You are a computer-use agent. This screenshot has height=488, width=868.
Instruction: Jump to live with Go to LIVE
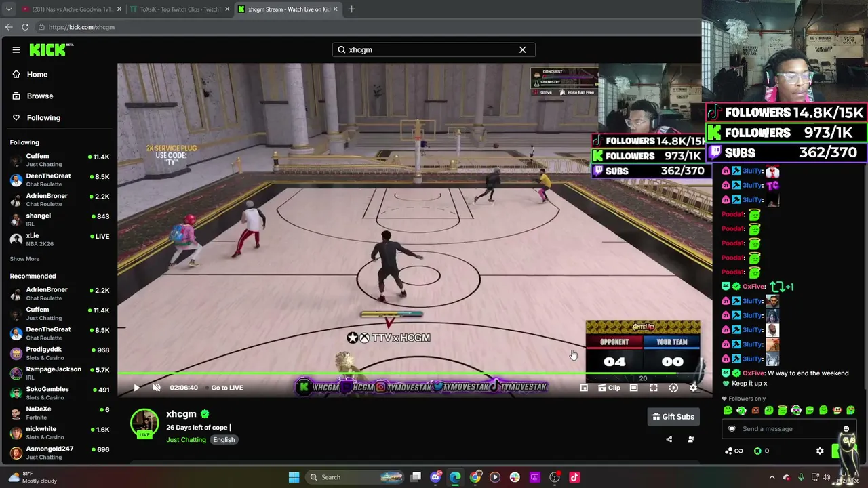tap(227, 388)
